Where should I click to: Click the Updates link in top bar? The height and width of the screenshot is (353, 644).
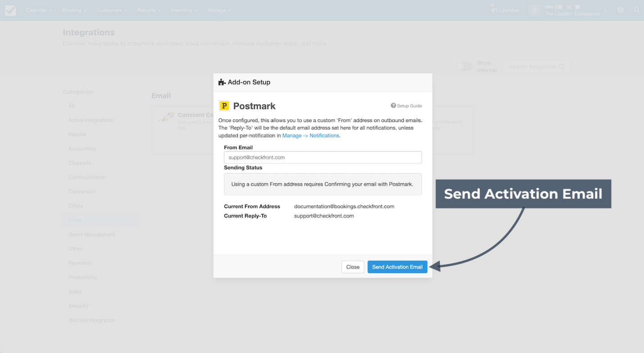click(x=505, y=10)
